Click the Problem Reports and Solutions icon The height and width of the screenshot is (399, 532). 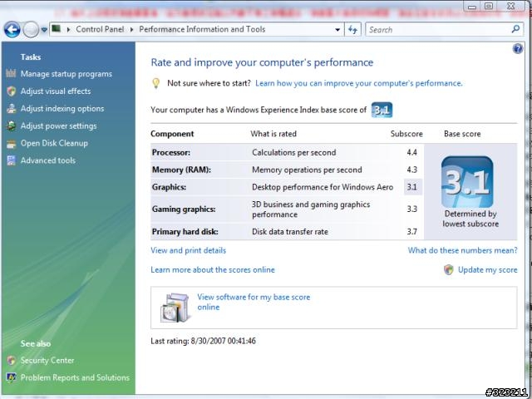11,377
